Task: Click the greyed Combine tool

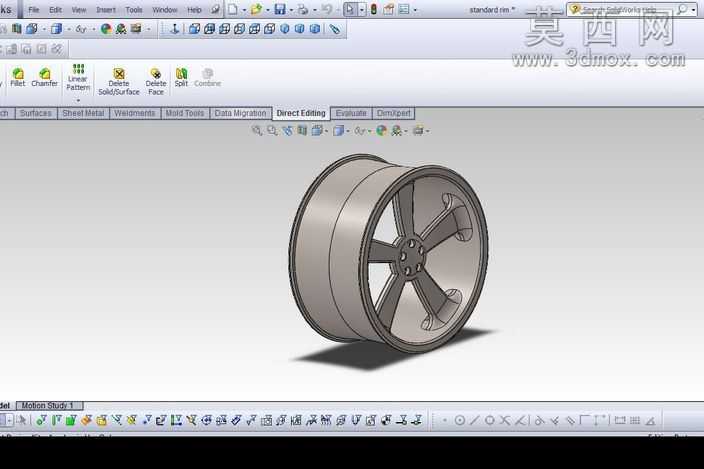Action: click(207, 77)
